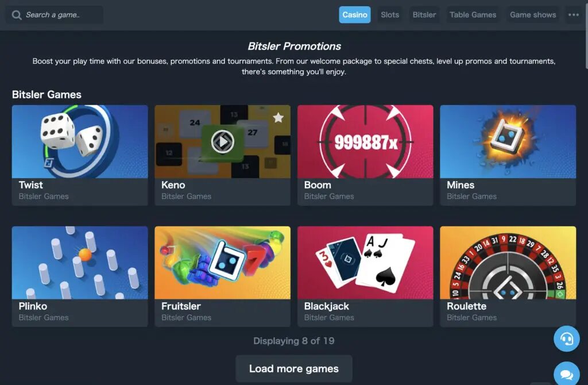The width and height of the screenshot is (588, 385).
Task: Open the Blackjack cards thumbnail
Action: click(365, 263)
